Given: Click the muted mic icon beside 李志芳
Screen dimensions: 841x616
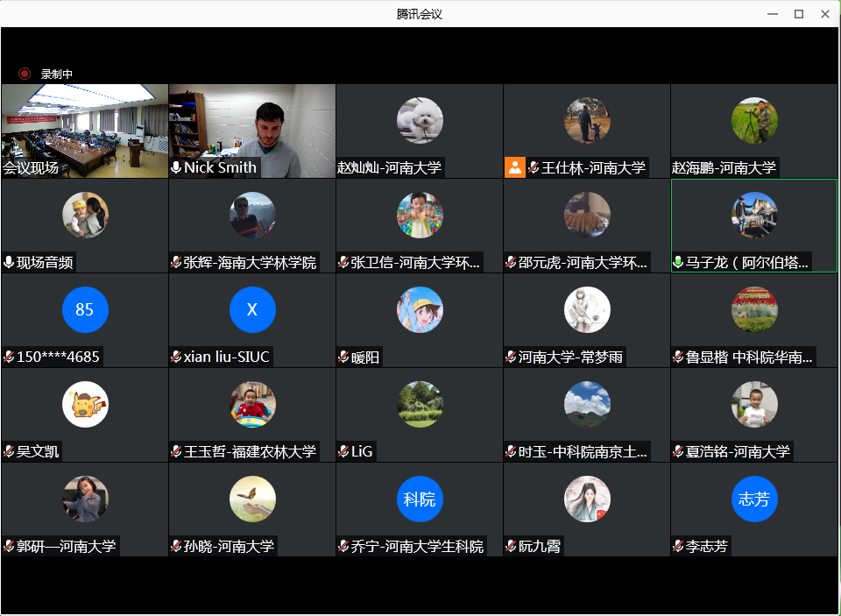Looking at the screenshot, I should (x=678, y=546).
